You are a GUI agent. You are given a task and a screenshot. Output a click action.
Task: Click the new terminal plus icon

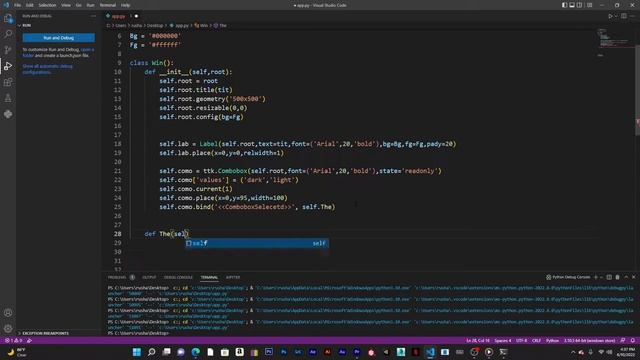[596, 277]
